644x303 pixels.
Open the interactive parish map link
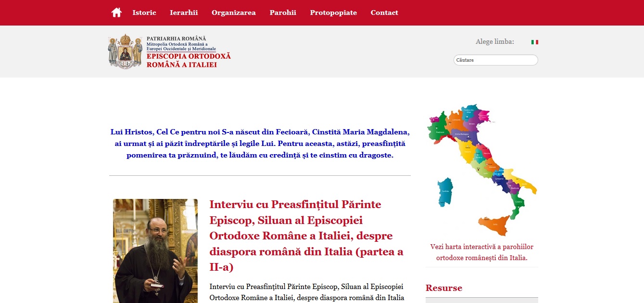(x=481, y=252)
